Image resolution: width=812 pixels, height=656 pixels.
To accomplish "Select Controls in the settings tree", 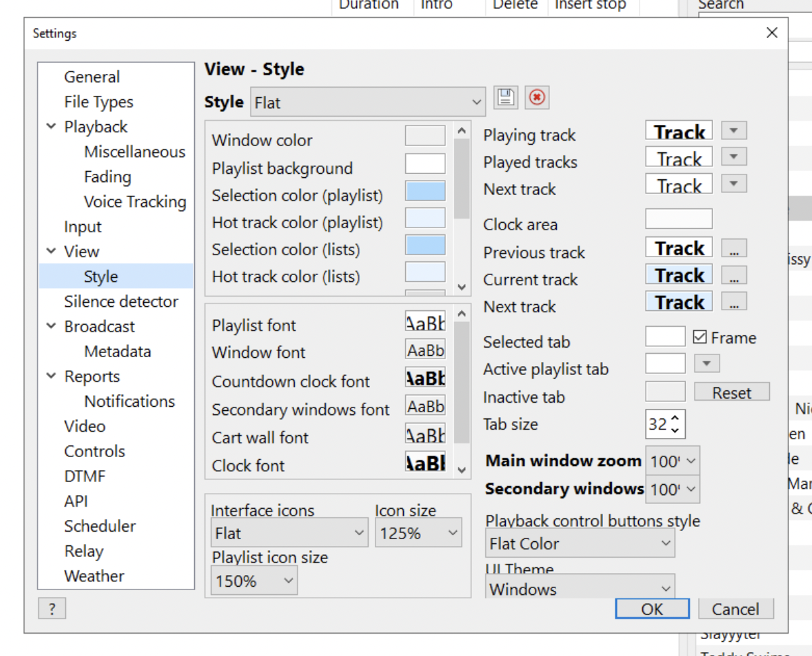I will click(x=94, y=451).
